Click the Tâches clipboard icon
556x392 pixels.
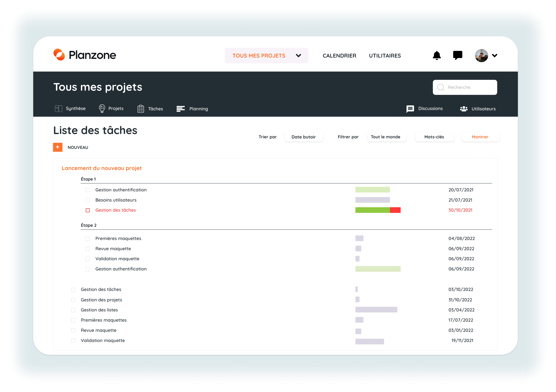point(141,109)
